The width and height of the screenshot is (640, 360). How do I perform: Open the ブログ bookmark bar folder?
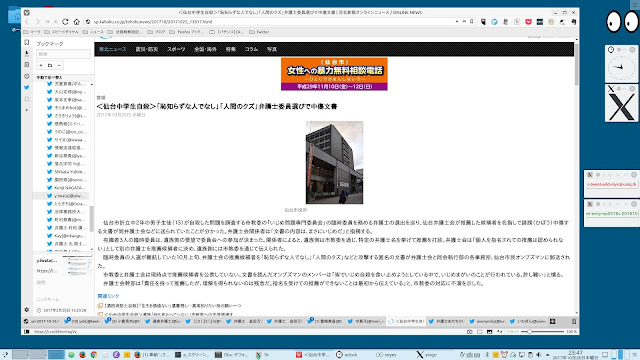click(156, 32)
